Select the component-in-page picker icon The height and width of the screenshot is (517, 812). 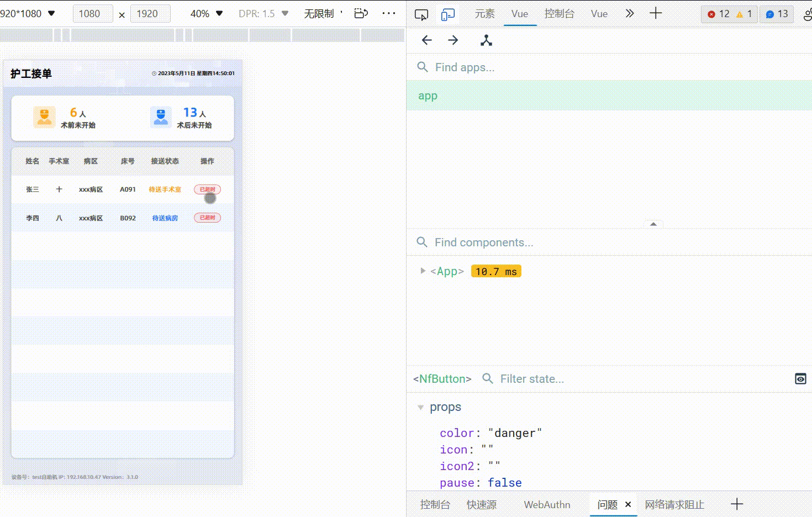(x=486, y=40)
